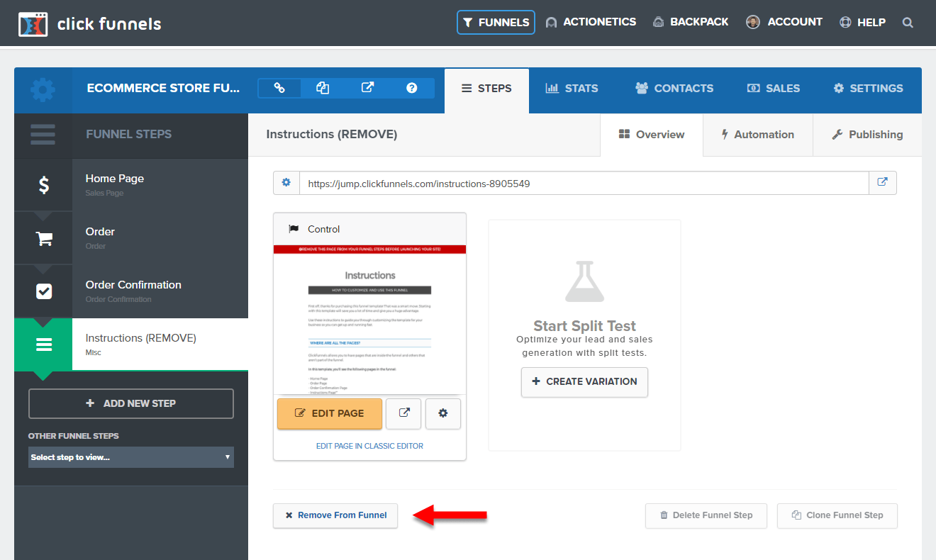Click the question mark help icon in header
This screenshot has width=936, height=560.
click(x=411, y=88)
